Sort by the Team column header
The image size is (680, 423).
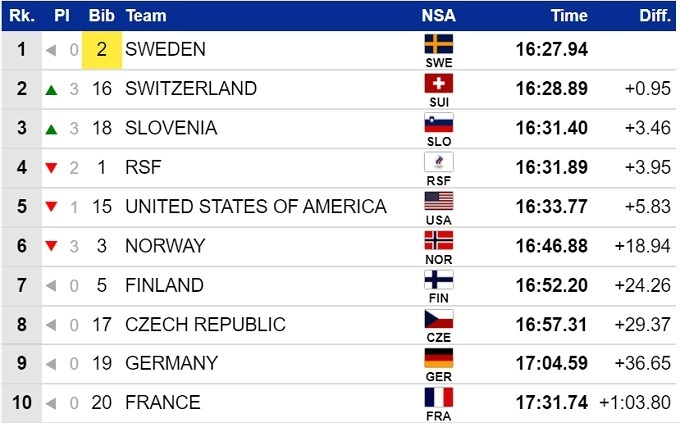tap(146, 16)
